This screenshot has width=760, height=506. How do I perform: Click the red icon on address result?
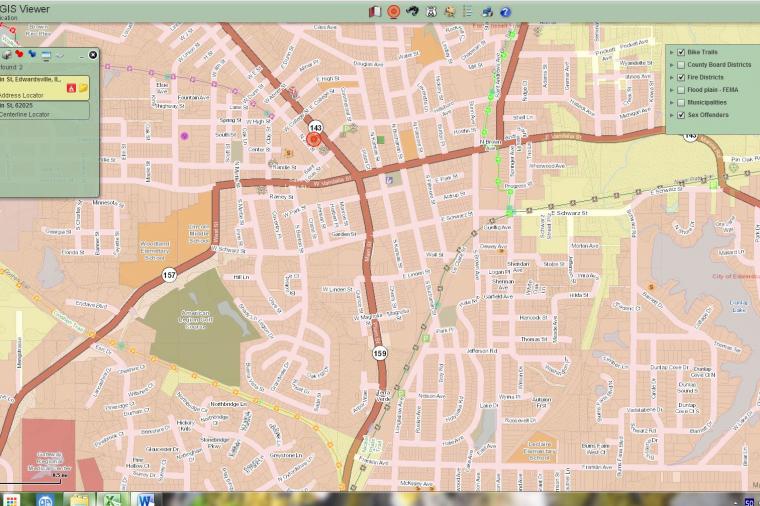(x=71, y=87)
